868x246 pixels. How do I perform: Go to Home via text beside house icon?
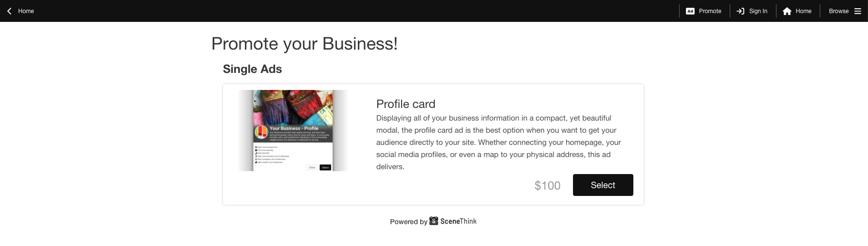(x=803, y=11)
